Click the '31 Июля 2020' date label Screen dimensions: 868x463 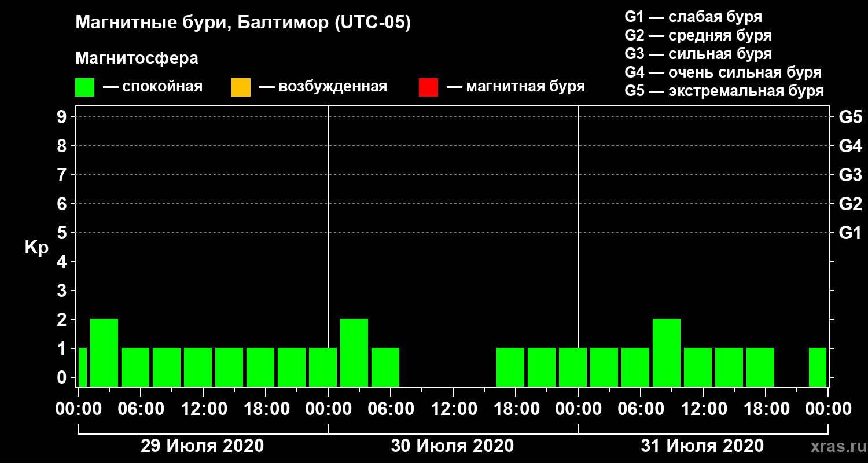(x=703, y=446)
